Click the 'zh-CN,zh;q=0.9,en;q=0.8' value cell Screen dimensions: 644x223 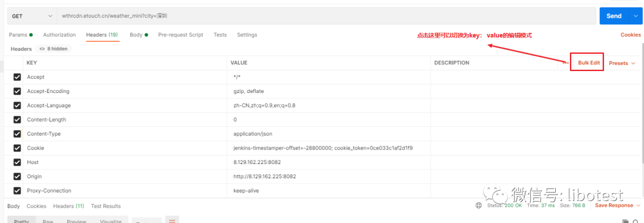tap(329, 106)
